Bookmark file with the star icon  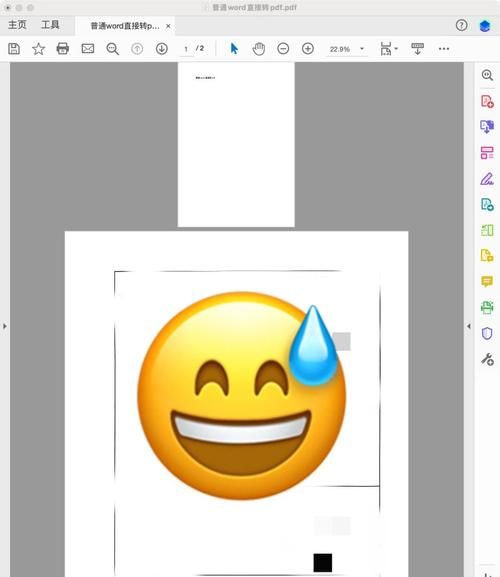coord(38,49)
